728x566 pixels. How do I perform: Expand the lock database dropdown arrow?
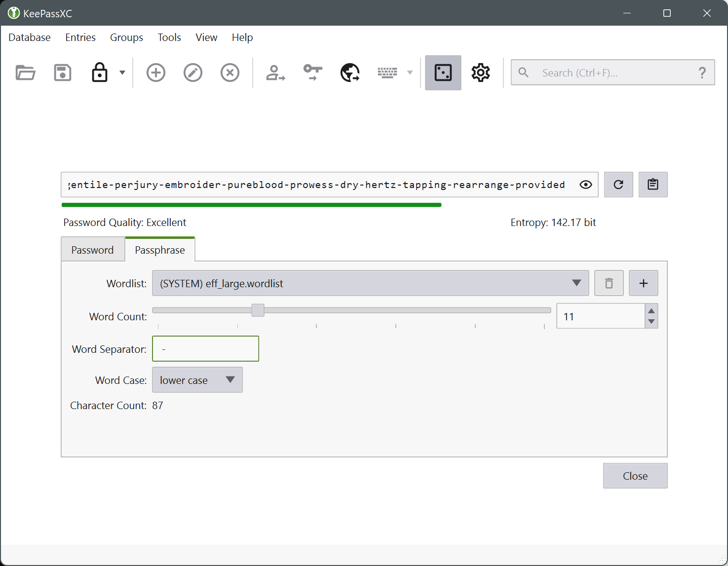pos(122,73)
